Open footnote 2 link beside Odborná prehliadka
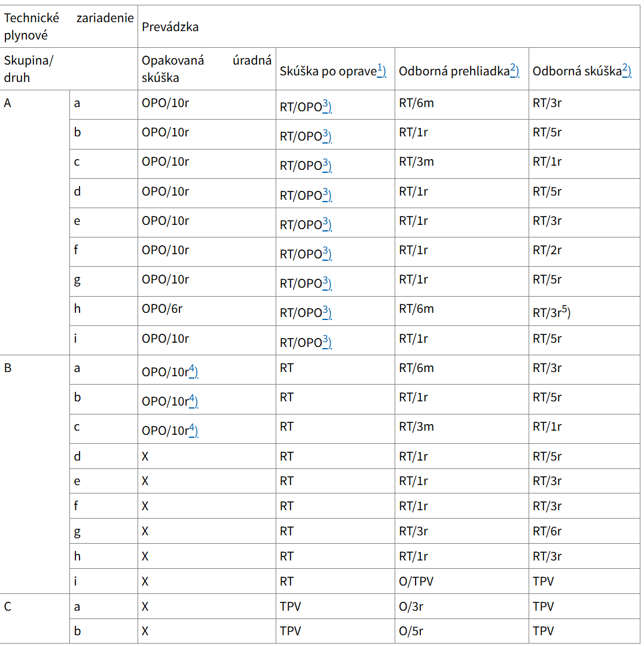This screenshot has width=644, height=646. (x=514, y=70)
